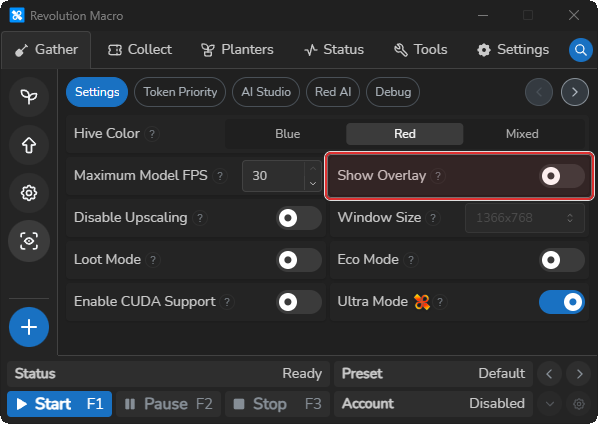This screenshot has width=598, height=424.
Task: Open the gear icon in left sidebar
Action: pos(29,193)
